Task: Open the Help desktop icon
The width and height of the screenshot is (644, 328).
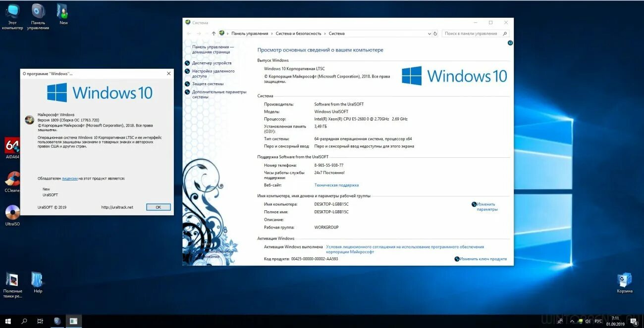Action: 38,282
